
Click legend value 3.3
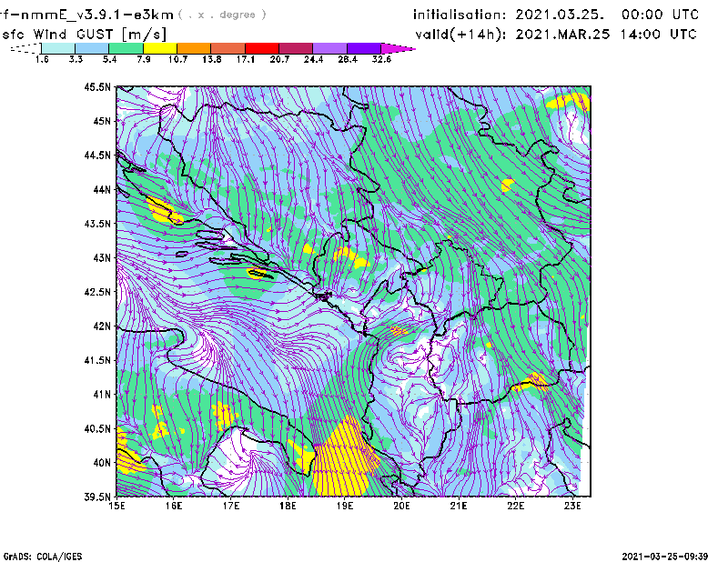pos(76,59)
